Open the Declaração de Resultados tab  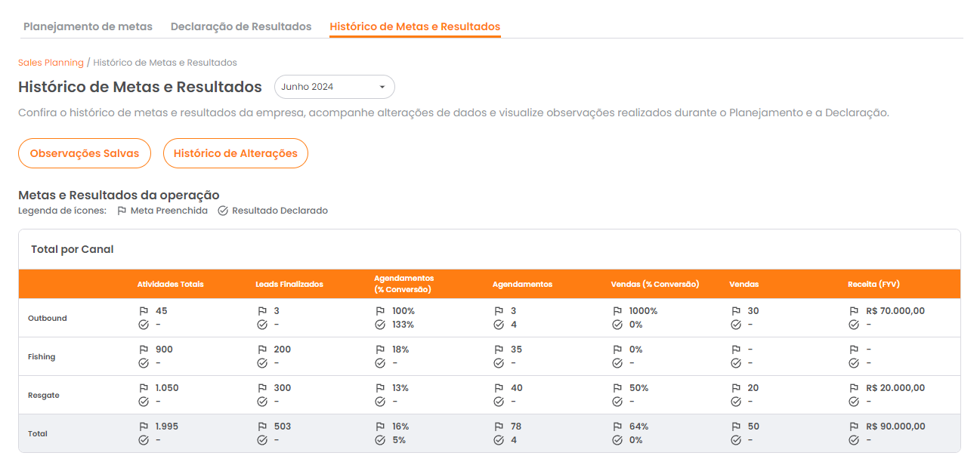click(x=241, y=26)
